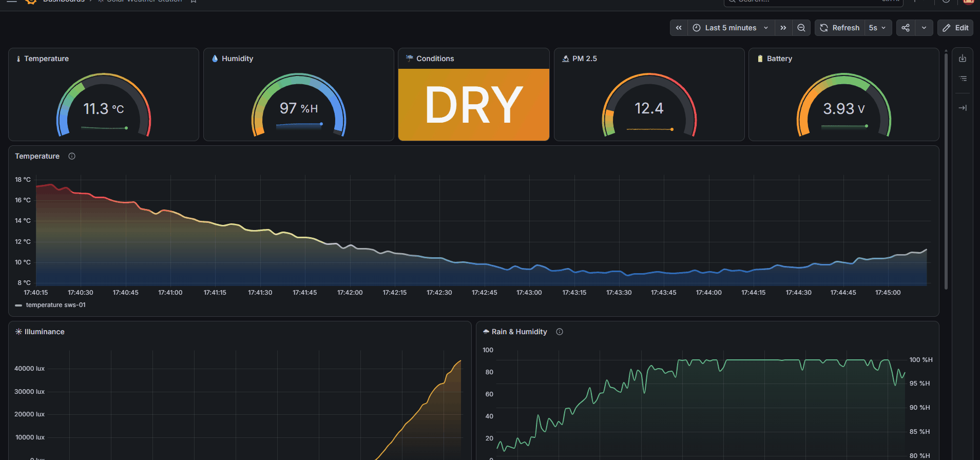
Task: Click the sparkline under the battery gauge
Action: [x=844, y=126]
